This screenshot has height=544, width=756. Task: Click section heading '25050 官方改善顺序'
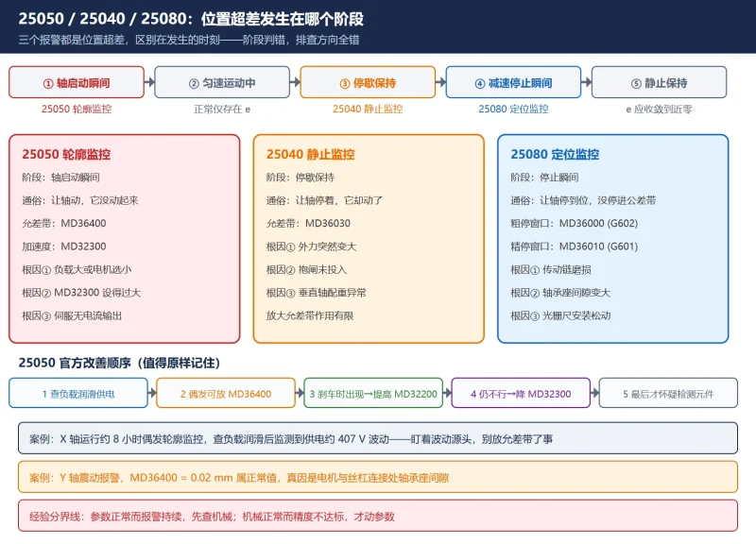119,363
